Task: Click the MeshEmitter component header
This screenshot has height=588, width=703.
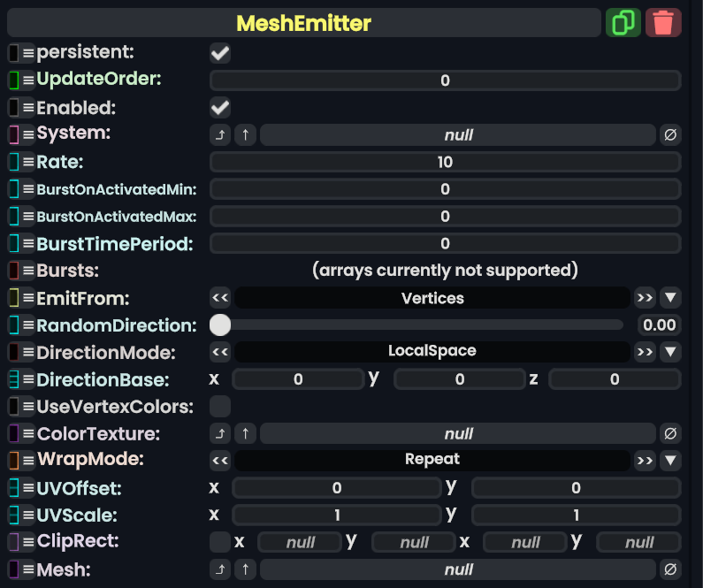Action: pyautogui.click(x=303, y=23)
